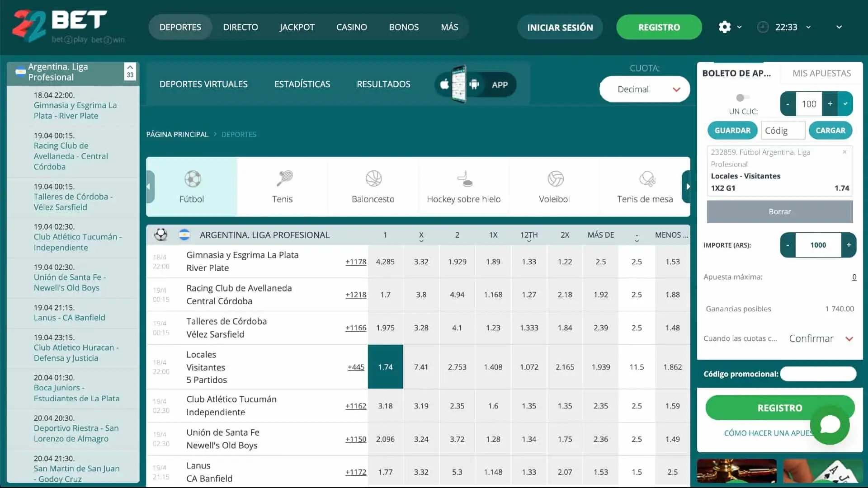Click the Código coupon input field
Viewport: 868px width, 488px height.
pos(783,130)
